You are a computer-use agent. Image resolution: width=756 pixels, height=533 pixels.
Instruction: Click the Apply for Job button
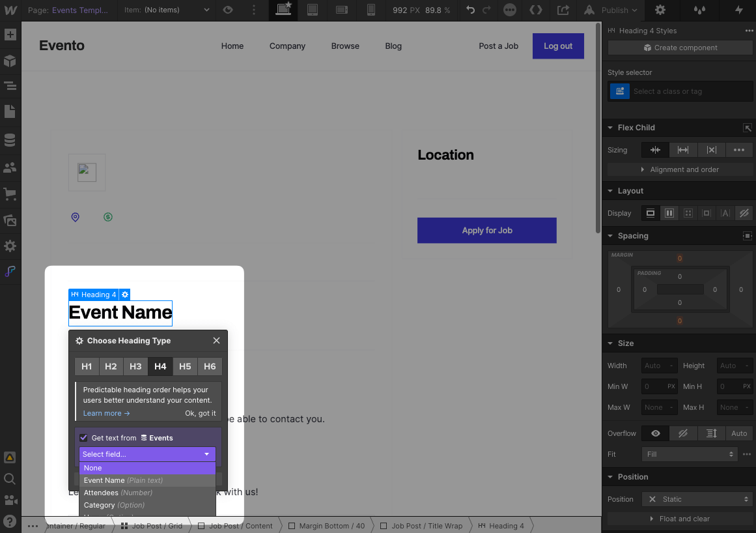tap(487, 230)
